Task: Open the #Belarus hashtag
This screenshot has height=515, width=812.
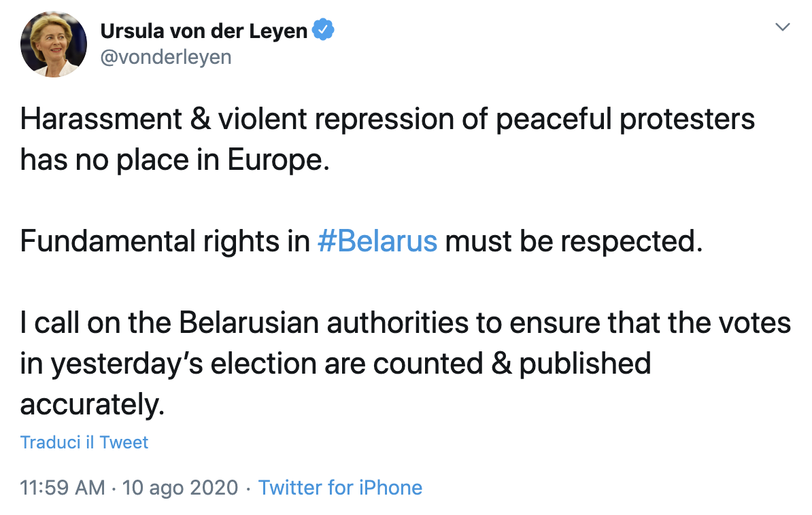Action: pos(377,241)
